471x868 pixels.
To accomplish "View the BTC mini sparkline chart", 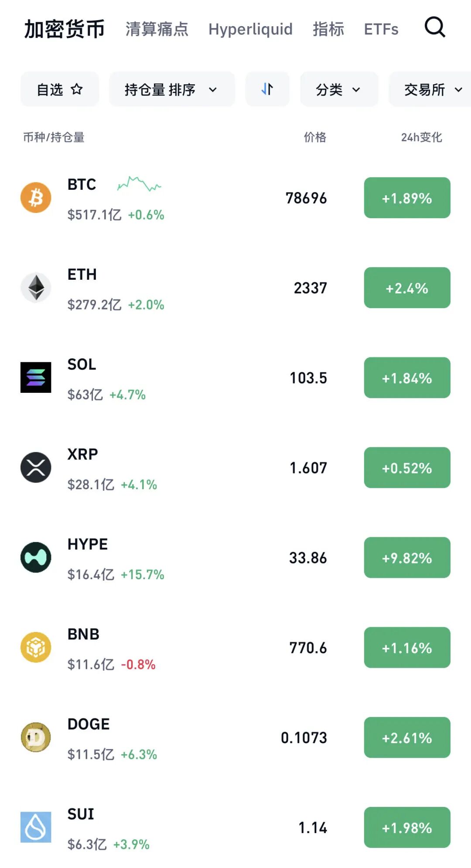I will [139, 185].
